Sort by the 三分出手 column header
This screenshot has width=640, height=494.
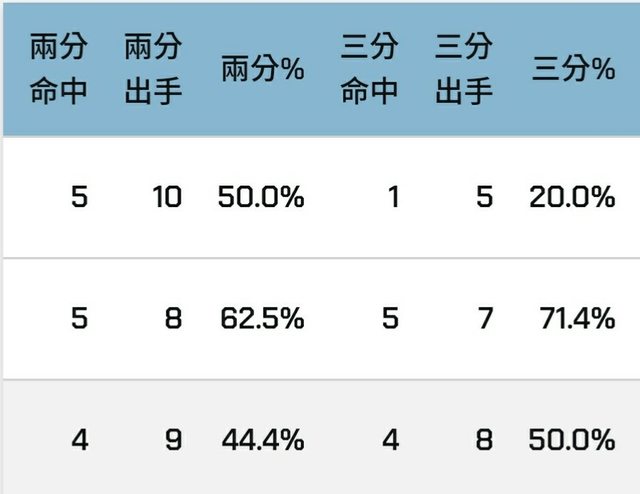pyautogui.click(x=464, y=69)
